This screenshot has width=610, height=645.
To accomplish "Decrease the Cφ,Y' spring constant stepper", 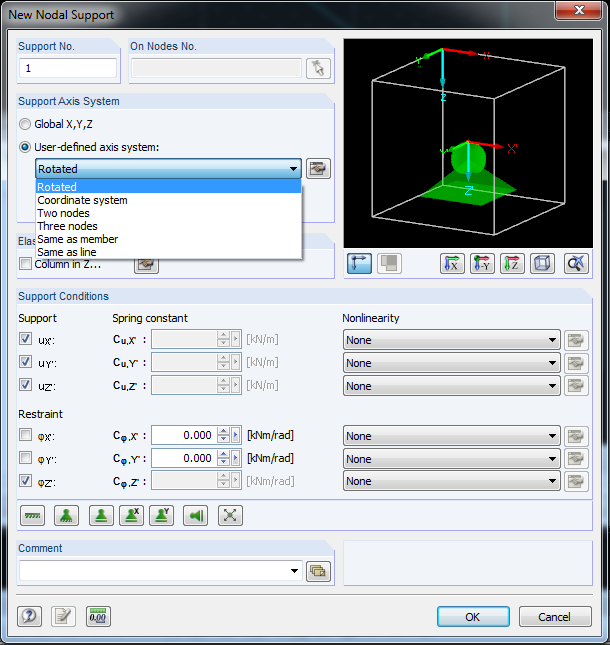I will [223, 463].
